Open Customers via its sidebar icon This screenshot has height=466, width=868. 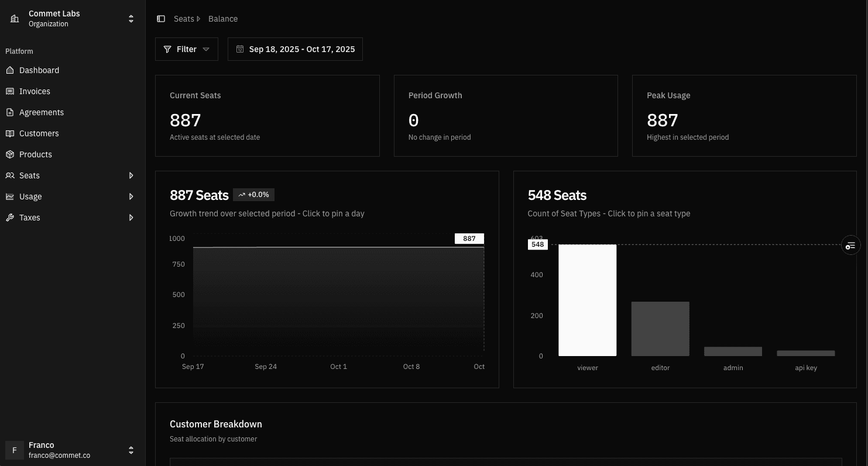[9, 133]
